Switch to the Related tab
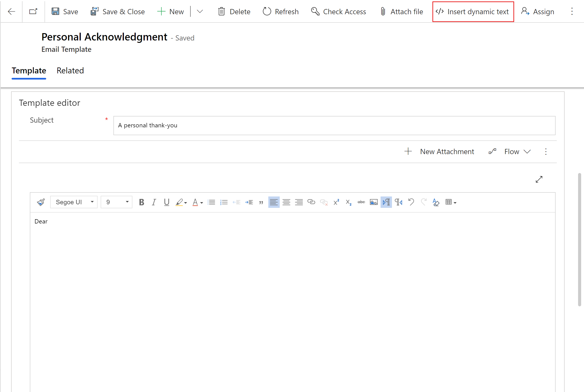The height and width of the screenshot is (392, 584). (70, 70)
